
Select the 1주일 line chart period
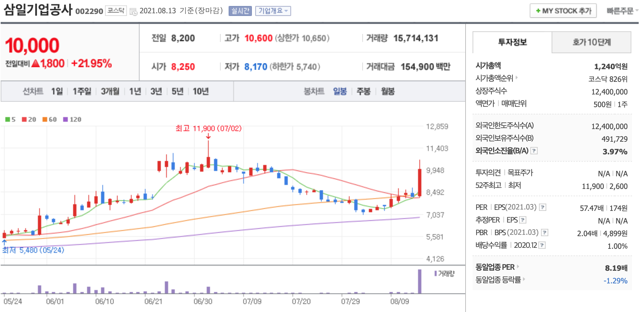pyautogui.click(x=82, y=91)
